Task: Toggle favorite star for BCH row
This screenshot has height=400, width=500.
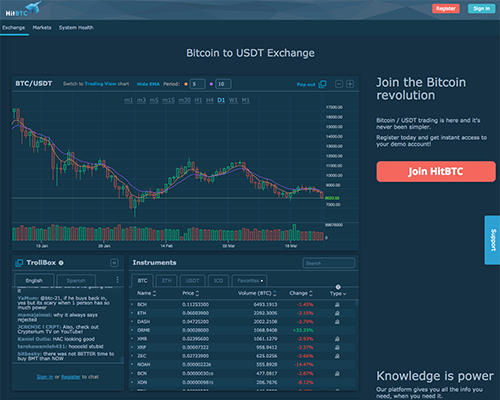Action: click(x=132, y=304)
